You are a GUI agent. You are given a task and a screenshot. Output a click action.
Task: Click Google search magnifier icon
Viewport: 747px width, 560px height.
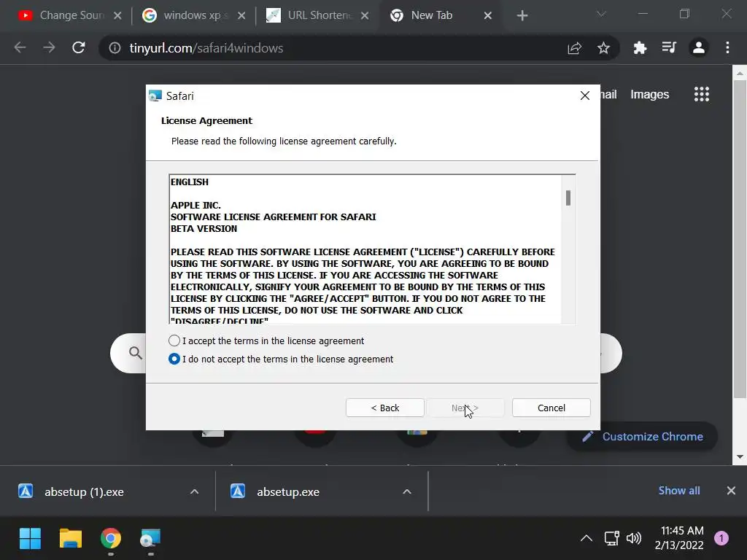click(x=136, y=353)
